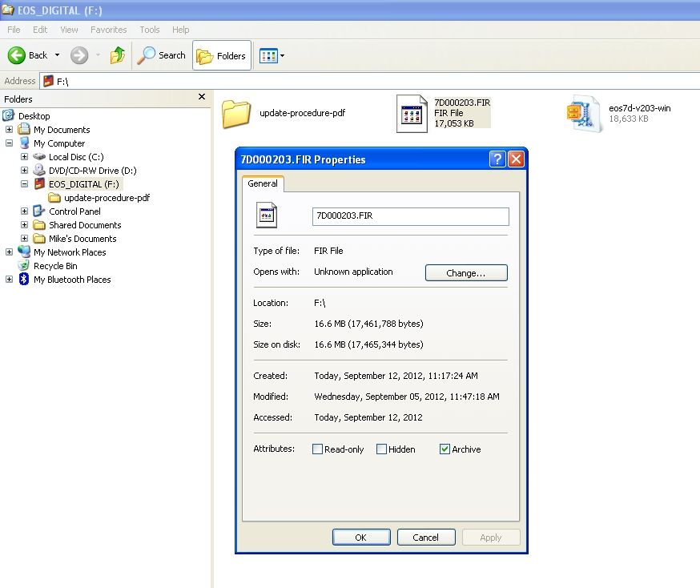Open the Tools menu
Screen dimensions: 700x588
click(x=150, y=30)
